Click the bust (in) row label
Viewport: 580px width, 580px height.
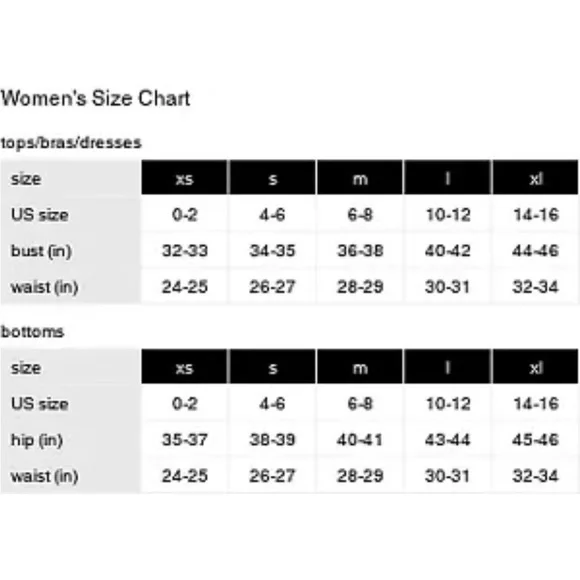(x=41, y=251)
